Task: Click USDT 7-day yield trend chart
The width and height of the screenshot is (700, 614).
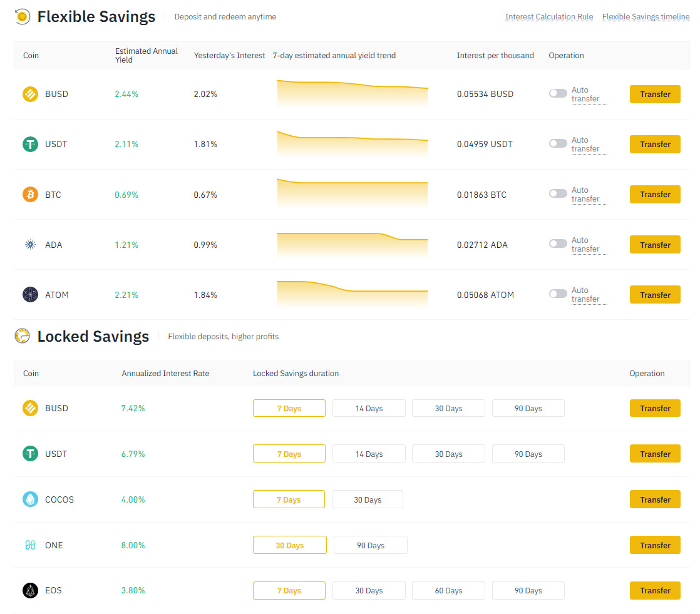Action: (x=353, y=144)
